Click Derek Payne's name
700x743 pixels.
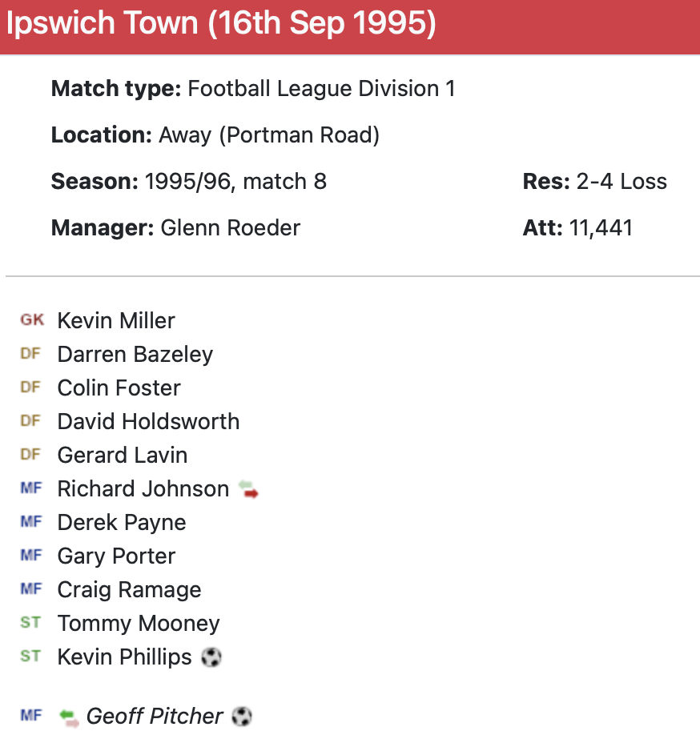coord(122,522)
